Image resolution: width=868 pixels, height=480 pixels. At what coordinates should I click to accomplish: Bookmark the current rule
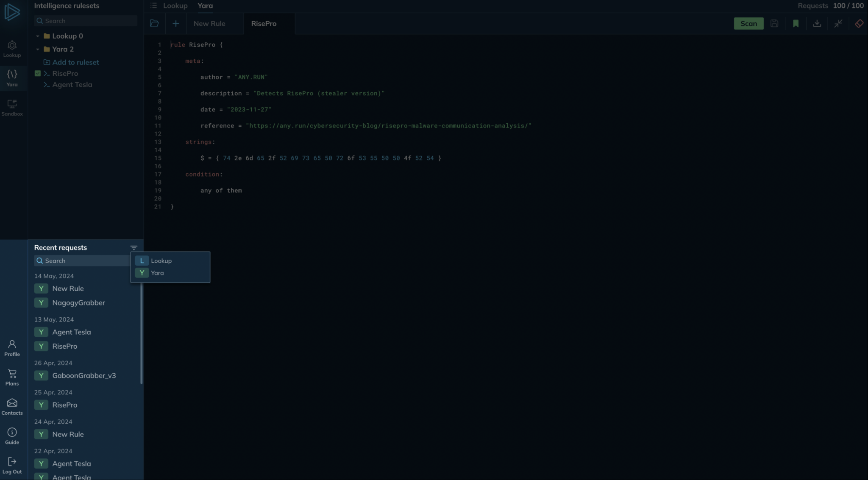pos(796,23)
